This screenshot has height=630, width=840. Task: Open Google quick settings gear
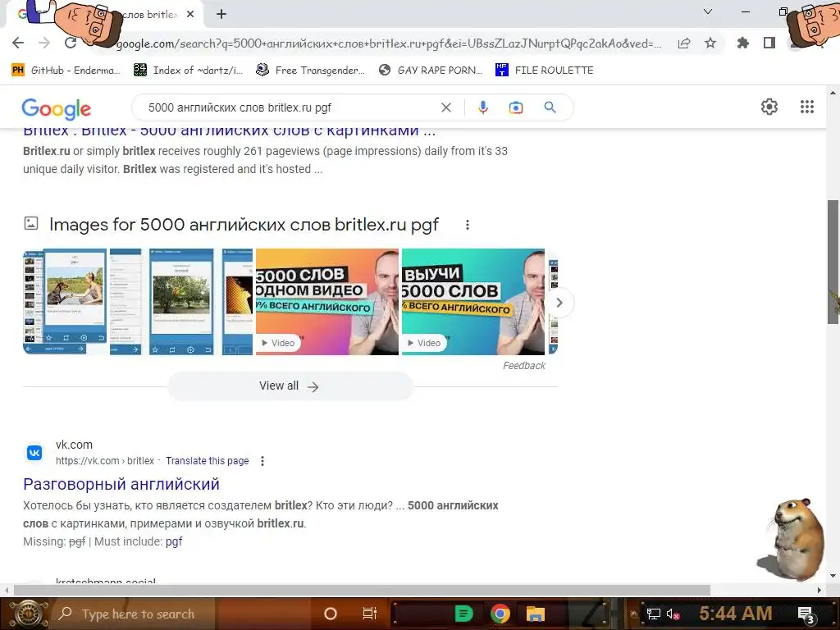(769, 107)
